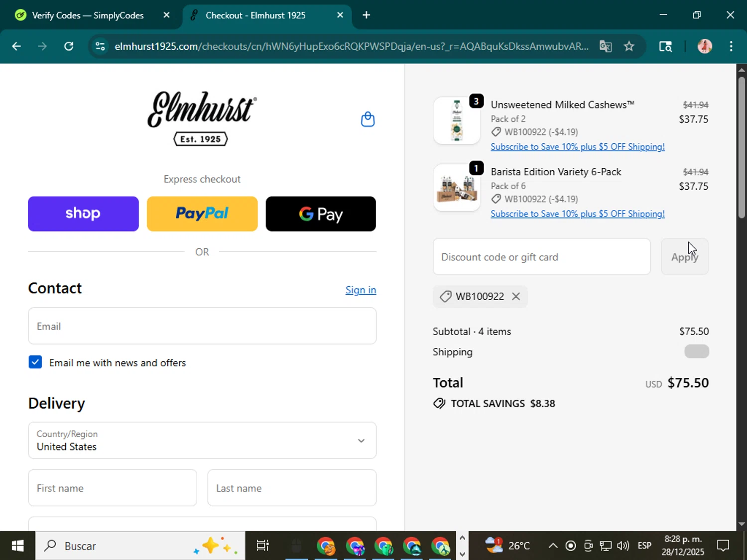Viewport: 747px width, 560px height.
Task: Click the Subtotal 4 items label
Action: pos(472,332)
